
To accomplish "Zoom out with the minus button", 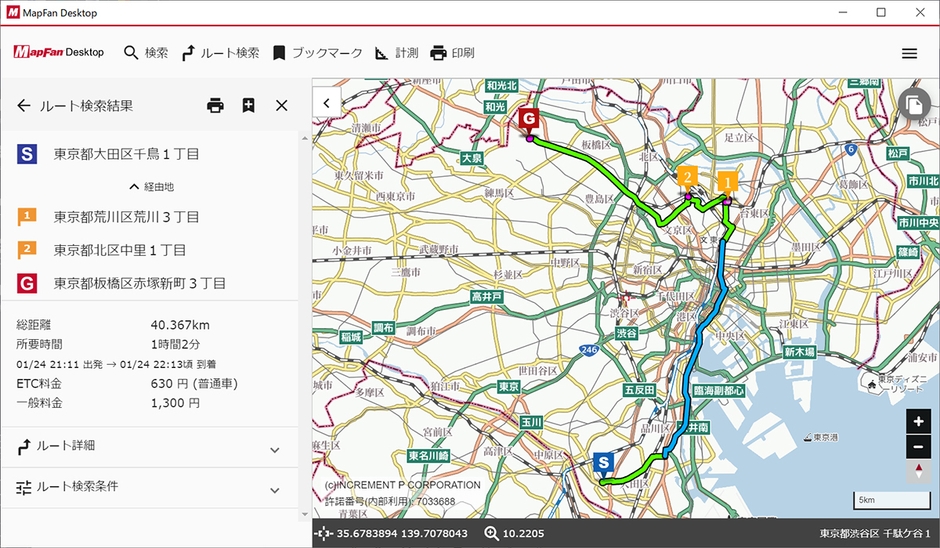I will point(918,447).
